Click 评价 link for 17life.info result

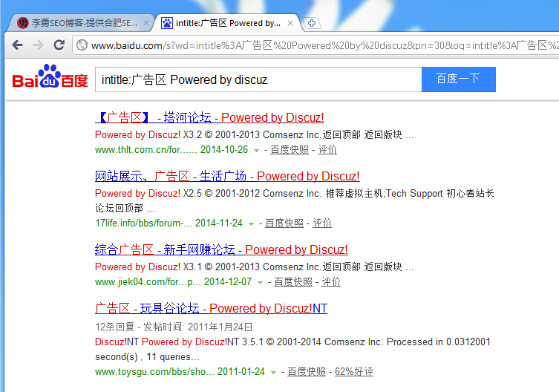pyautogui.click(x=322, y=223)
